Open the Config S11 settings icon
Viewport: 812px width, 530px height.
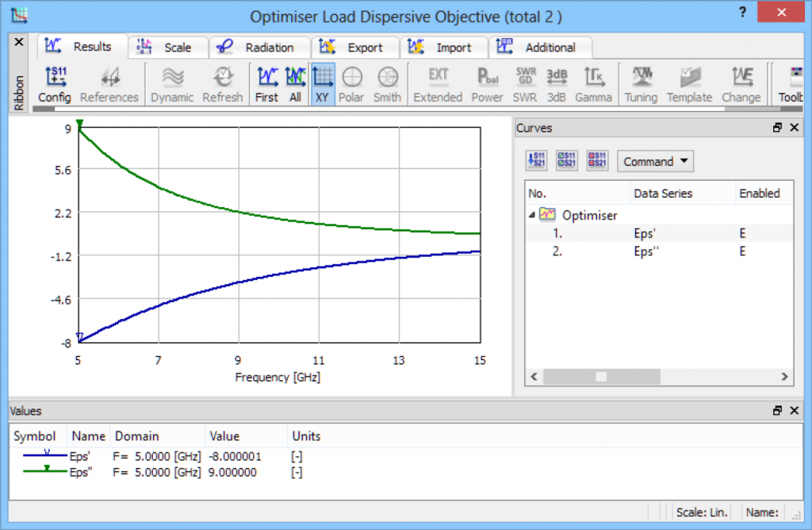[x=55, y=84]
